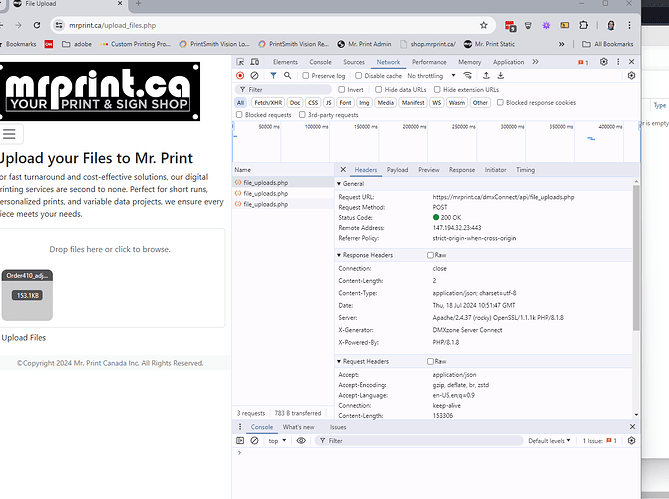Image resolution: width=669 pixels, height=499 pixels.
Task: Collapse the General section
Action: coord(339,184)
